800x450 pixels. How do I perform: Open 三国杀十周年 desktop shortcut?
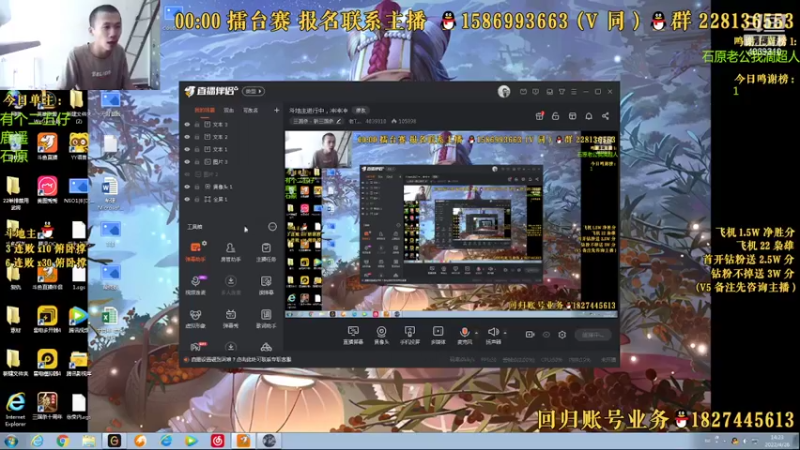(x=47, y=406)
